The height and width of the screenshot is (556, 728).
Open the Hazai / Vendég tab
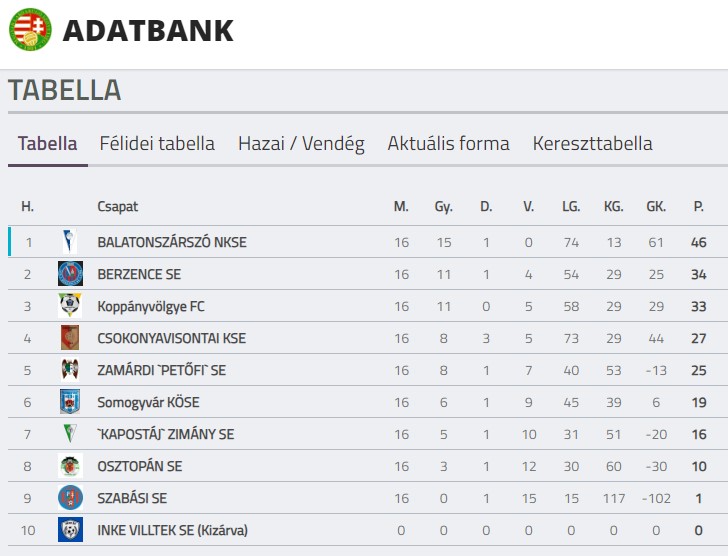pos(301,143)
